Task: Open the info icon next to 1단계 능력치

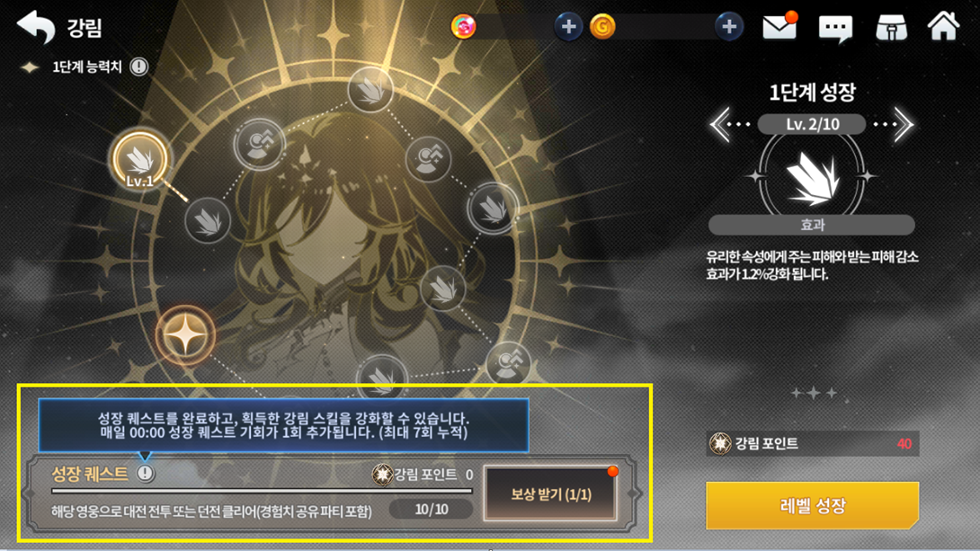Action: (x=138, y=67)
